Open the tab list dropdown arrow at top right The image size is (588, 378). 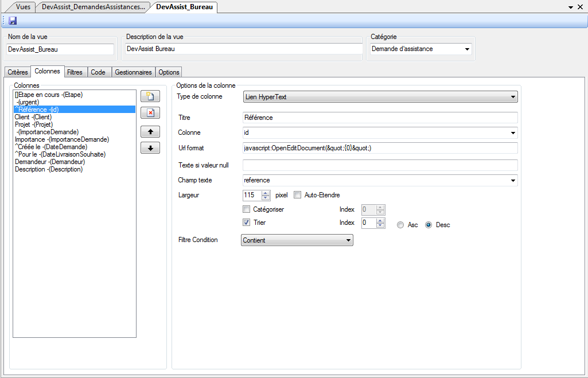[571, 7]
